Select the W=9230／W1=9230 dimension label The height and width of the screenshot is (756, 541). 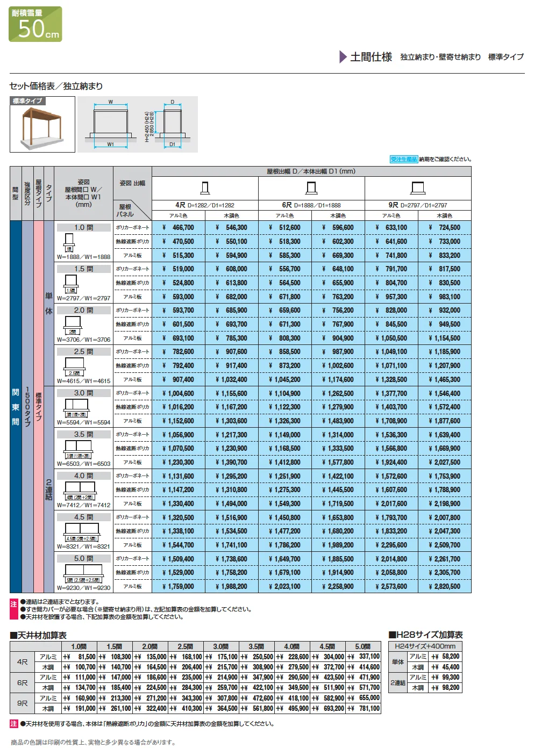(83, 588)
